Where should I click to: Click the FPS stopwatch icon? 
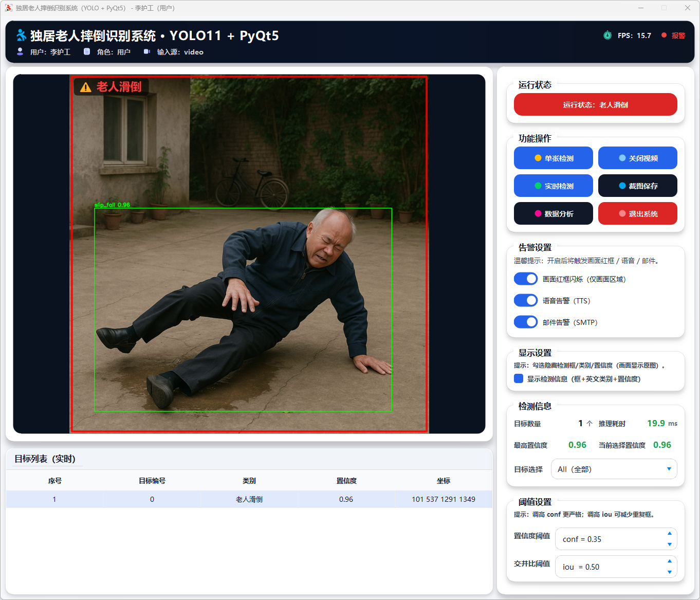tap(607, 35)
